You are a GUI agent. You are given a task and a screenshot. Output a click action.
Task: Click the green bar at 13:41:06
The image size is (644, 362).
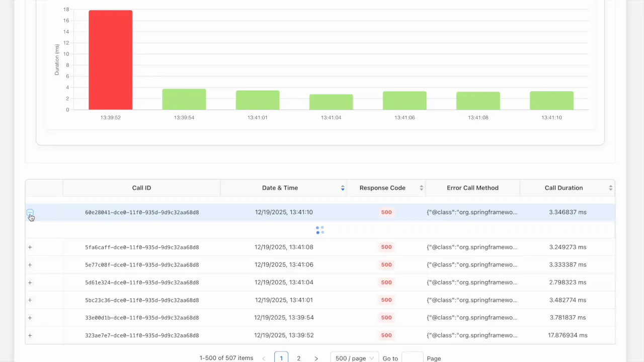(405, 100)
